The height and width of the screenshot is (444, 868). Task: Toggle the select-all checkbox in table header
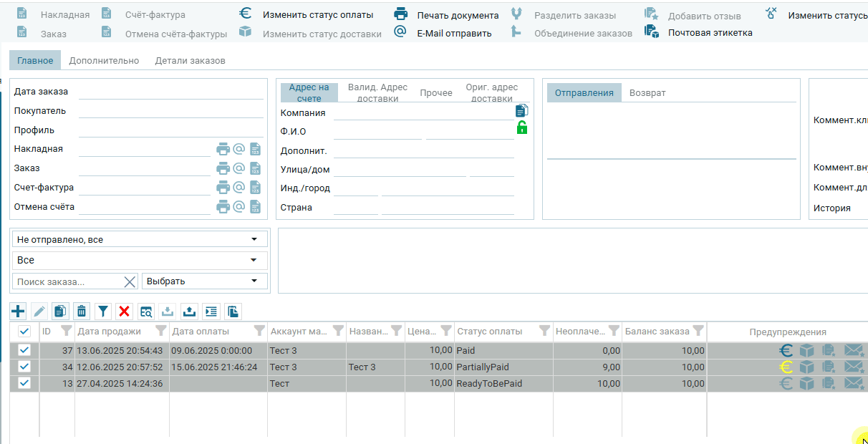(x=24, y=332)
